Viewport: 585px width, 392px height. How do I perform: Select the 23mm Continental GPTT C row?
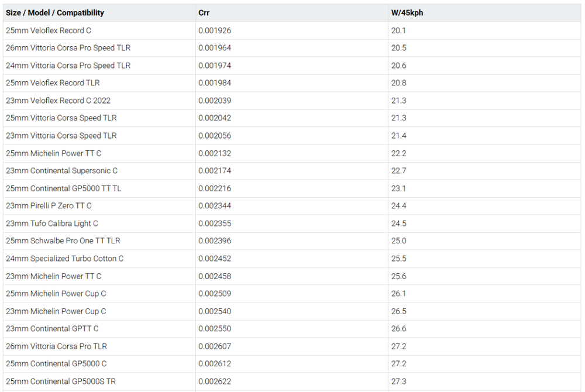pyautogui.click(x=52, y=329)
